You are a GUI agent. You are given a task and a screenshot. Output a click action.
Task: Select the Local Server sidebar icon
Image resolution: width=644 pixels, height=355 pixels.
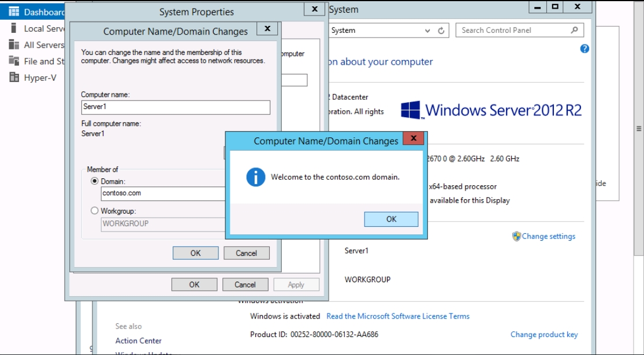[14, 28]
